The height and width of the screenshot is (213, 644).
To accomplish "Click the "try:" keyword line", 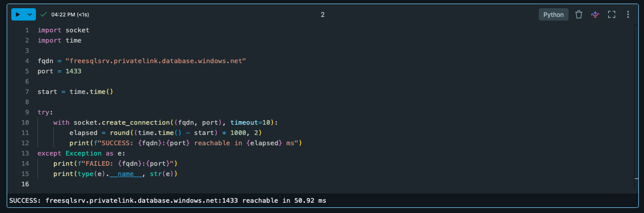I will tap(45, 112).
